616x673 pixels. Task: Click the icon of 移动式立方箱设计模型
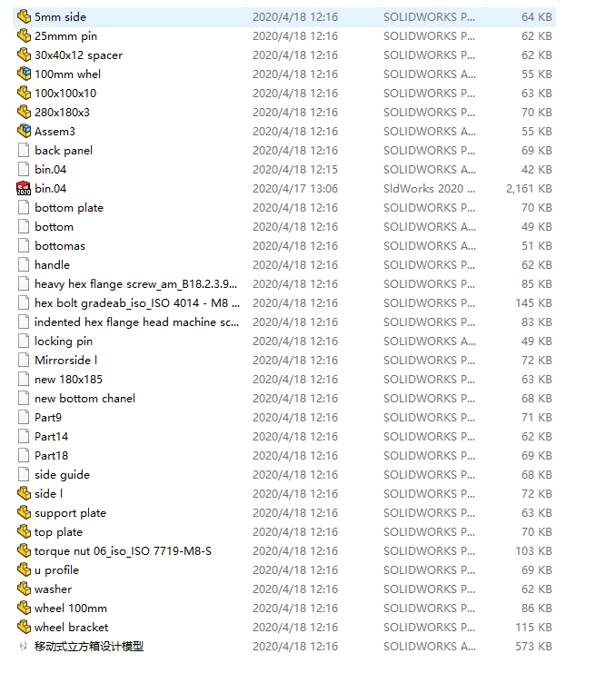(24, 646)
